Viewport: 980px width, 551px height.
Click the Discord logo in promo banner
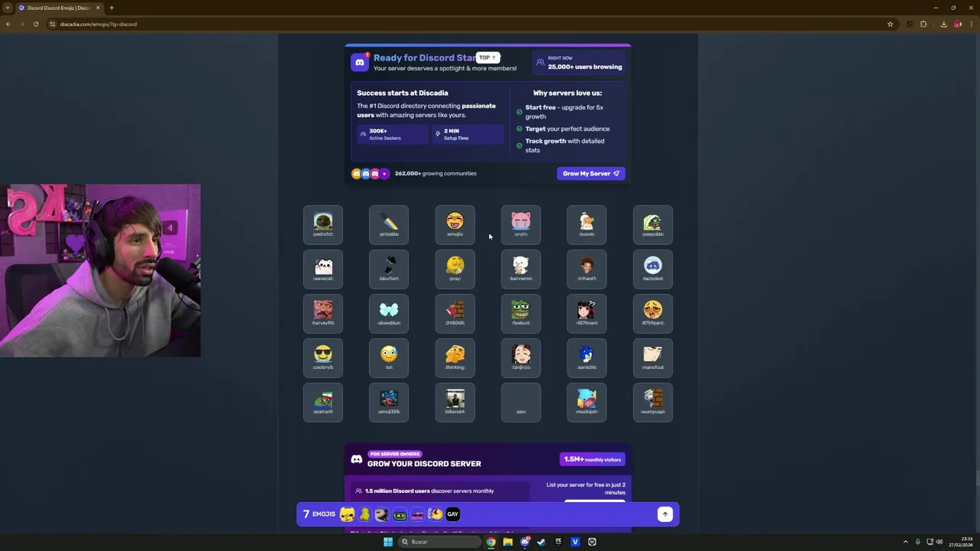click(x=360, y=62)
